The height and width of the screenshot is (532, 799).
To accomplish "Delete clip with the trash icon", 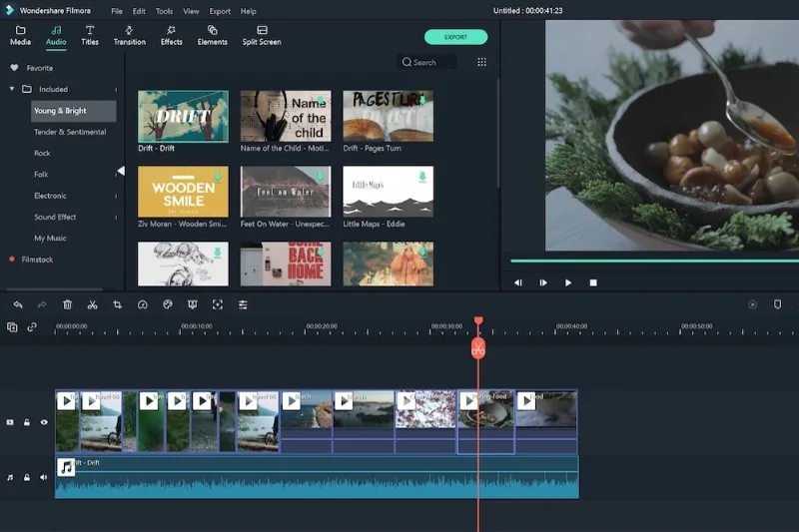I will (67, 304).
